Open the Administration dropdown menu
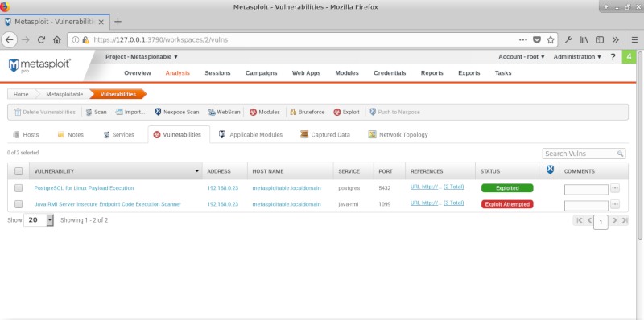The width and height of the screenshot is (644, 320). tap(577, 57)
